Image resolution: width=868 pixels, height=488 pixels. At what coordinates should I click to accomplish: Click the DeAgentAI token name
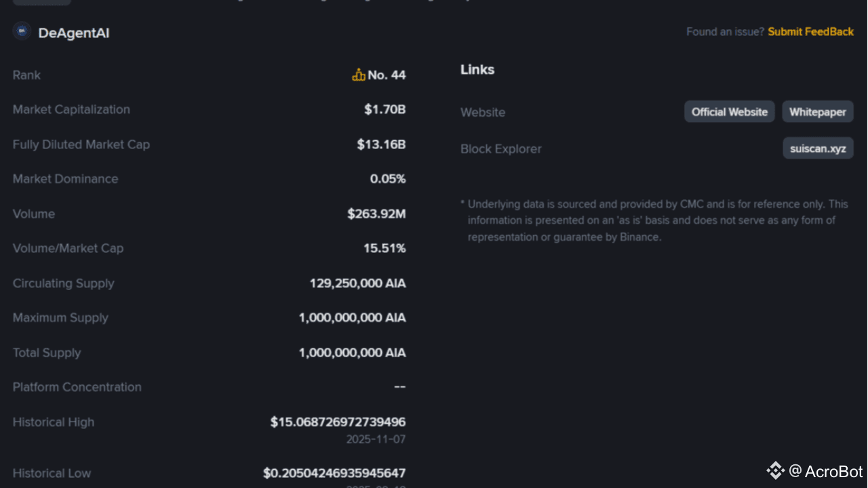click(x=74, y=33)
